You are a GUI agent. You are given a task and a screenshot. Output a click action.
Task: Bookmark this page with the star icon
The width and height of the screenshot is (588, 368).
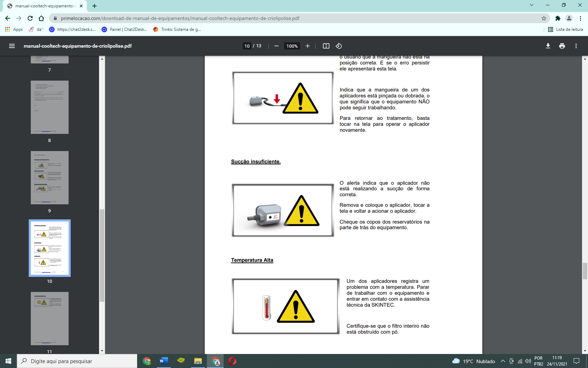point(544,18)
